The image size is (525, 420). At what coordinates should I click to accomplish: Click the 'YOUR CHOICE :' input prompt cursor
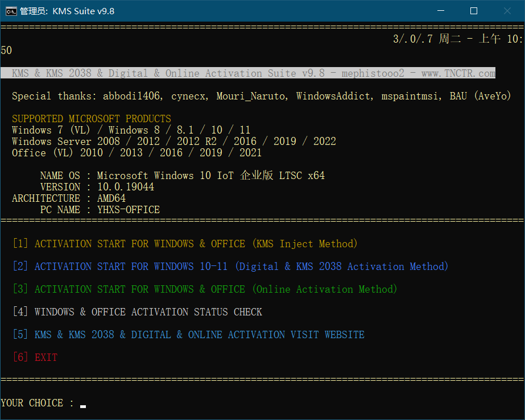(83, 406)
